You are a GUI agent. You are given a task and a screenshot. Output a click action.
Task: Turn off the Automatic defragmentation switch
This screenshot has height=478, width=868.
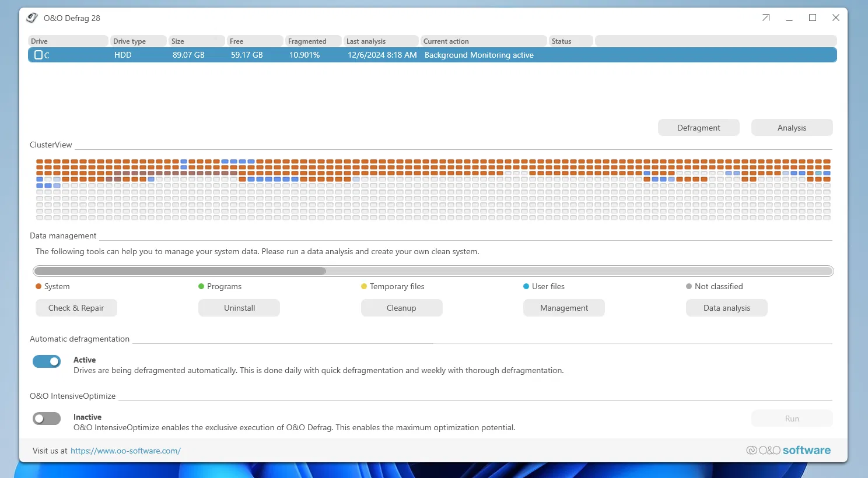click(x=47, y=361)
